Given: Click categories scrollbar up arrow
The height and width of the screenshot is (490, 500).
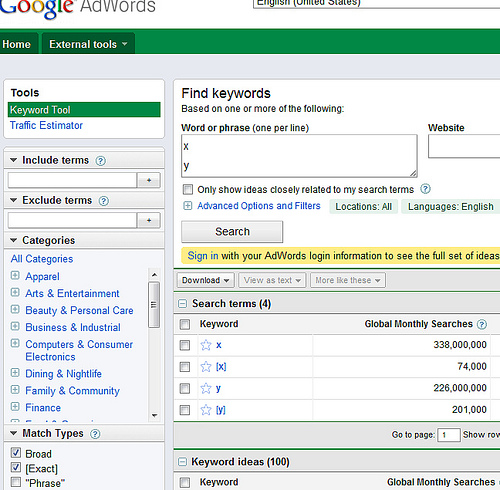Looking at the screenshot, I should (154, 275).
